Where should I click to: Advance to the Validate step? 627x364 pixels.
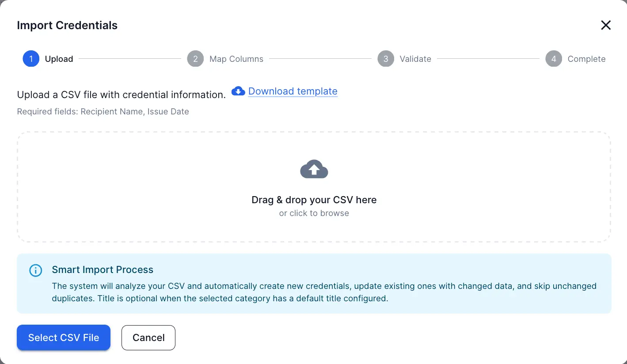point(415,59)
